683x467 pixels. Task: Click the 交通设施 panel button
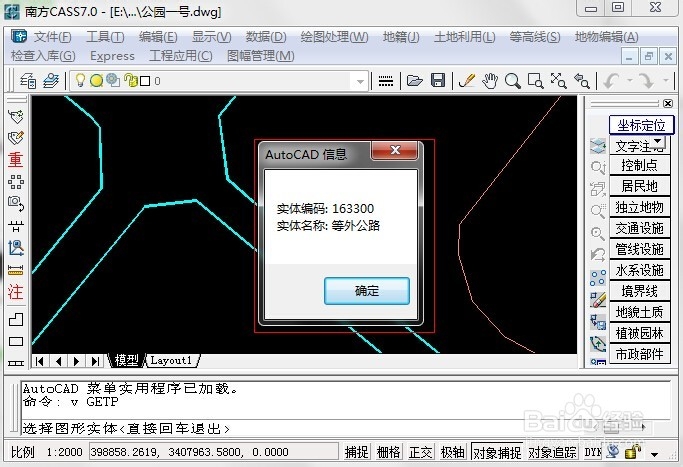(x=639, y=228)
